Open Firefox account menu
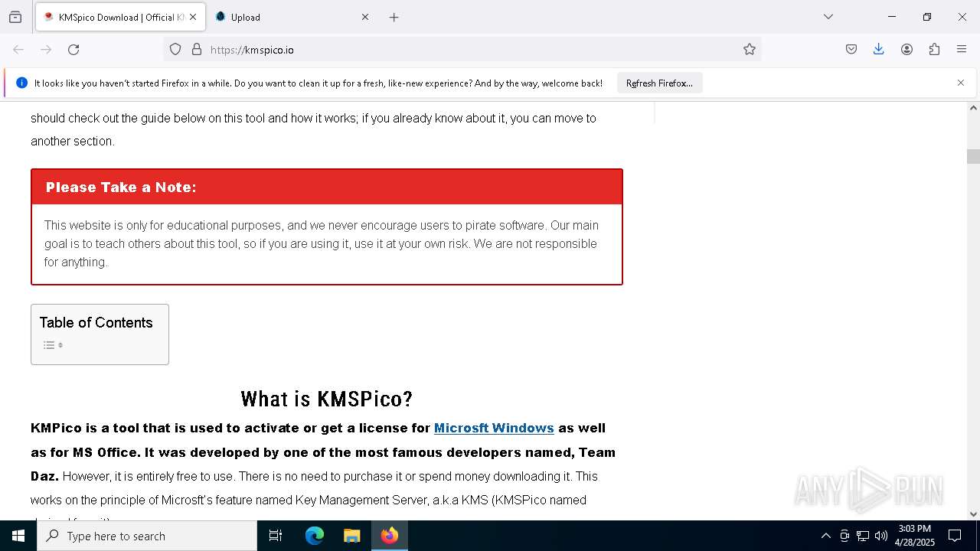The height and width of the screenshot is (551, 980). click(906, 49)
